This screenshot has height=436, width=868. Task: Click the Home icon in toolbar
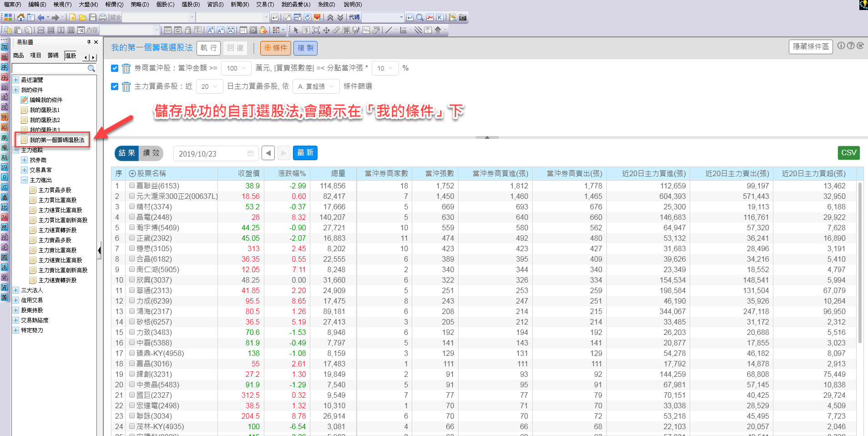pyautogui.click(x=21, y=17)
